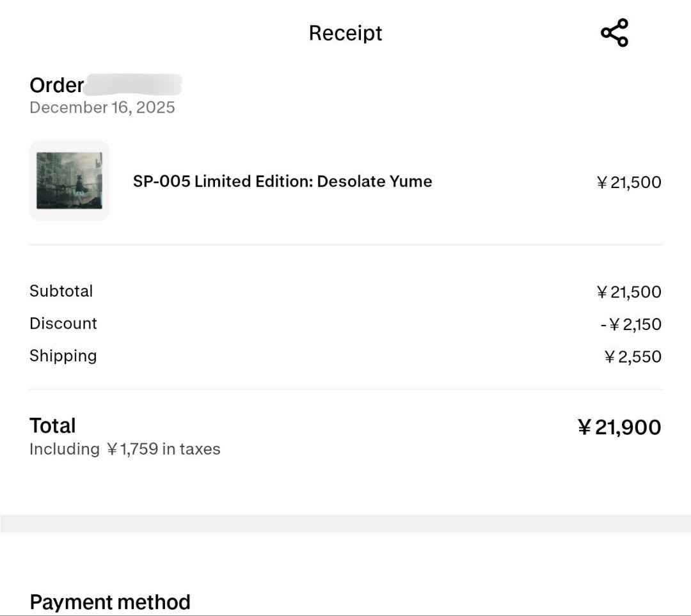Image resolution: width=691 pixels, height=616 pixels.
Task: Tap the shipping cost ¥2,550
Action: click(x=632, y=357)
